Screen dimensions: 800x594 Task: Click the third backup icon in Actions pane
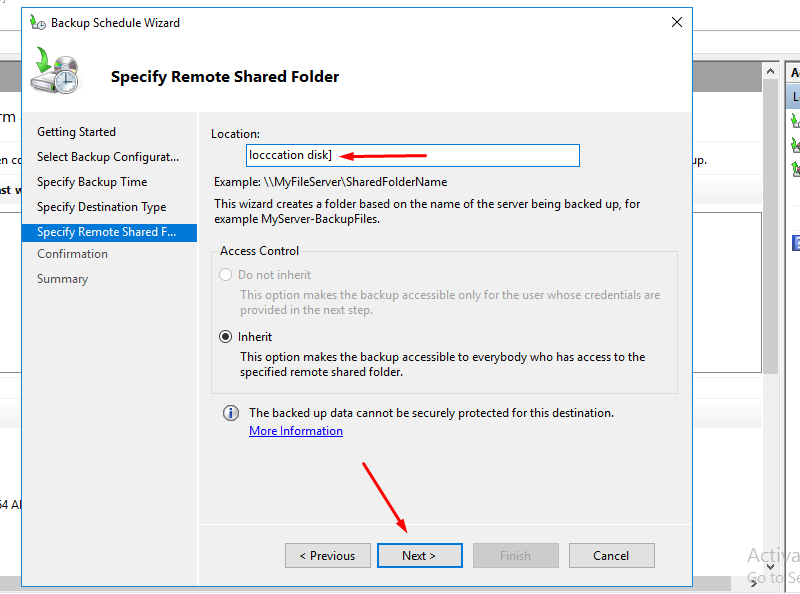tap(795, 169)
